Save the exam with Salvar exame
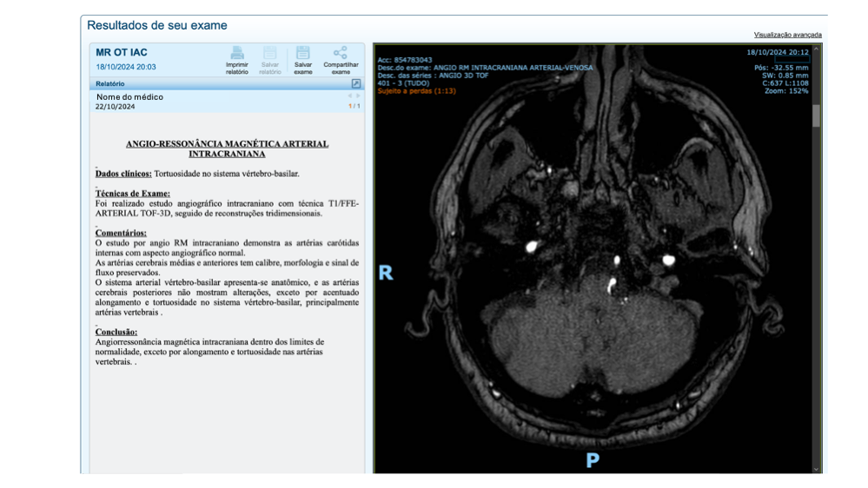The height and width of the screenshot is (488, 868). [x=302, y=54]
